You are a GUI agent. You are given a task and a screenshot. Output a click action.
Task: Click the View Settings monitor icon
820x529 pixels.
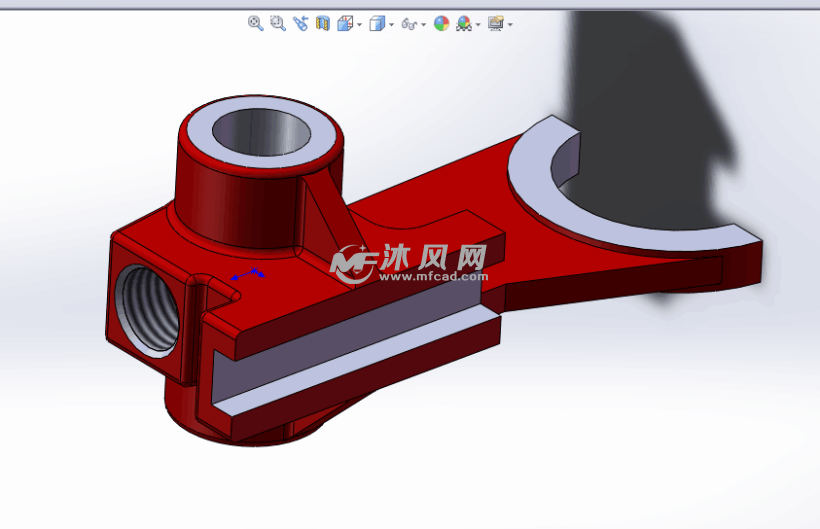tap(495, 23)
